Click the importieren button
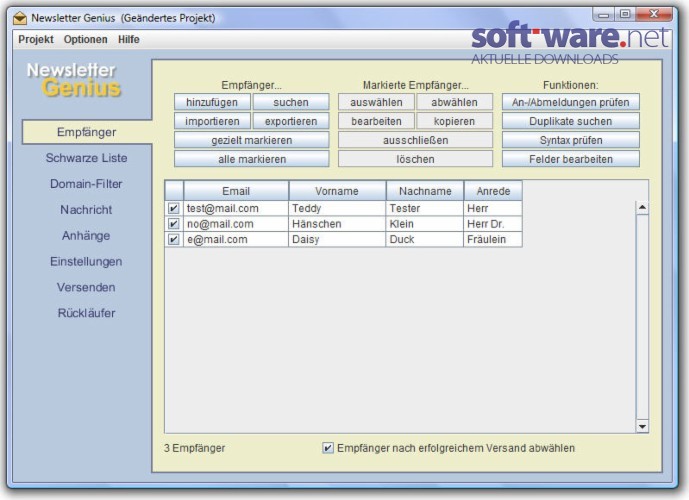 (x=212, y=121)
